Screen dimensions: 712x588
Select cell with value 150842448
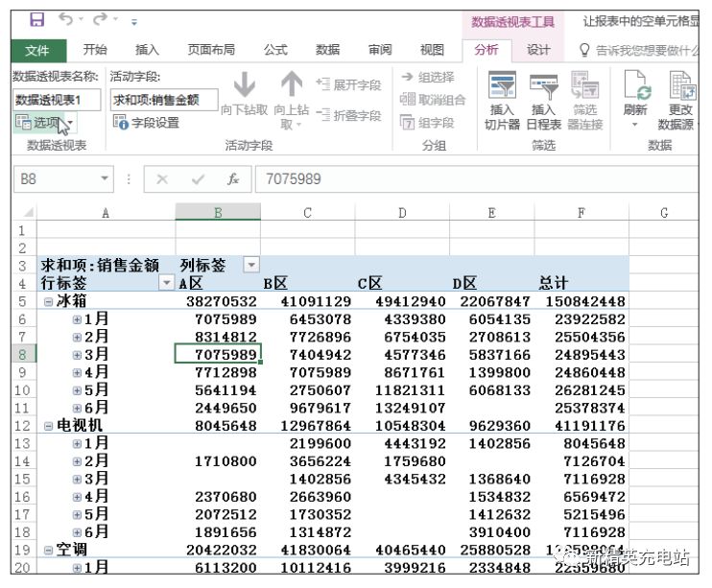[581, 301]
